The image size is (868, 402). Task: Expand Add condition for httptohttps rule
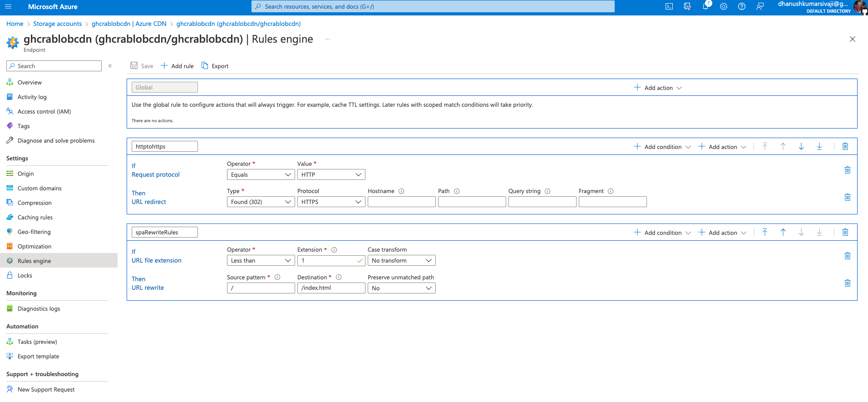(662, 147)
